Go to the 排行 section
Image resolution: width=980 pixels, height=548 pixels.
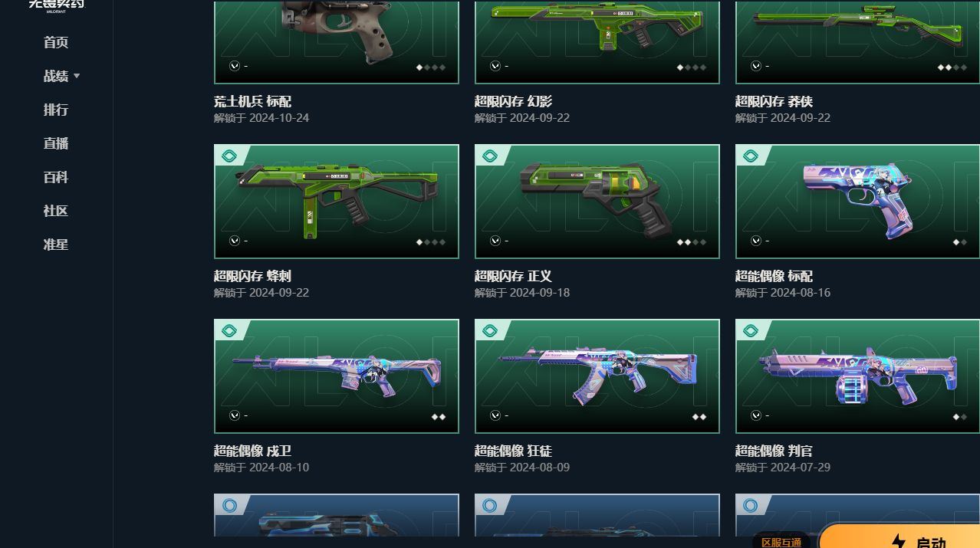click(x=56, y=110)
